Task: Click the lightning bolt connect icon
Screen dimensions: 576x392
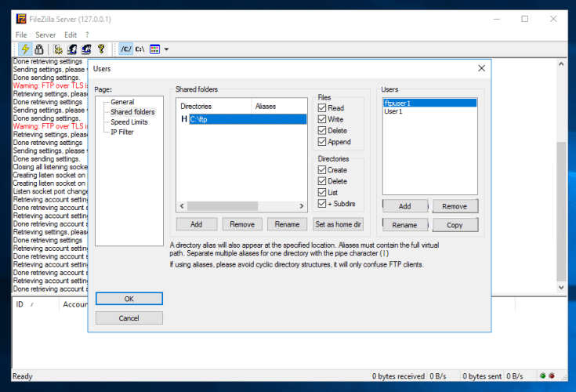Action: click(x=24, y=49)
